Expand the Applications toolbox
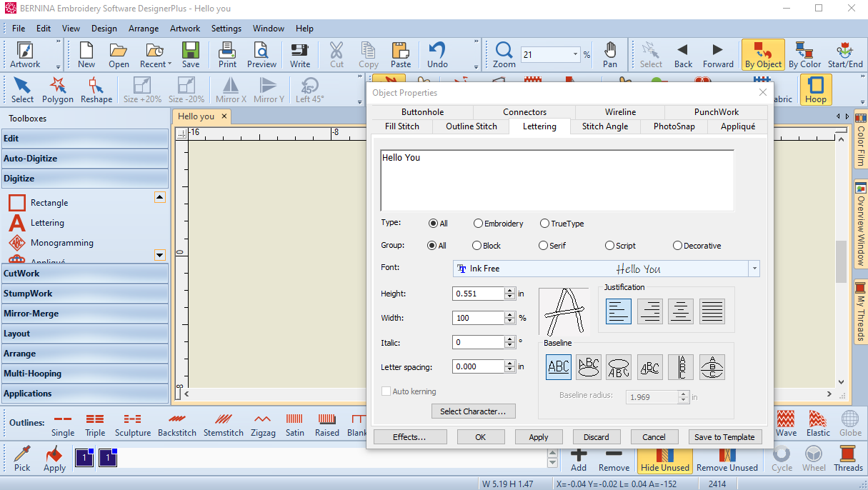Screen dimensions: 868x490 (x=85, y=394)
